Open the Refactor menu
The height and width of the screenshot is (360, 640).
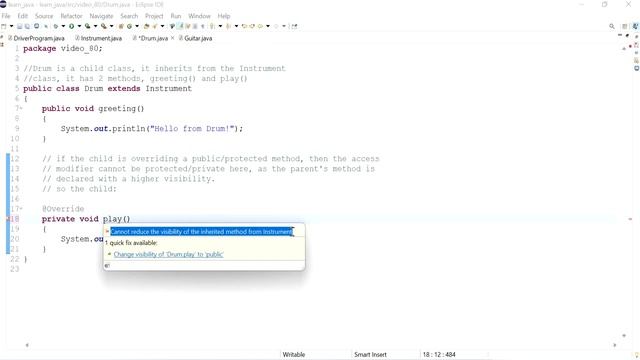click(71, 16)
